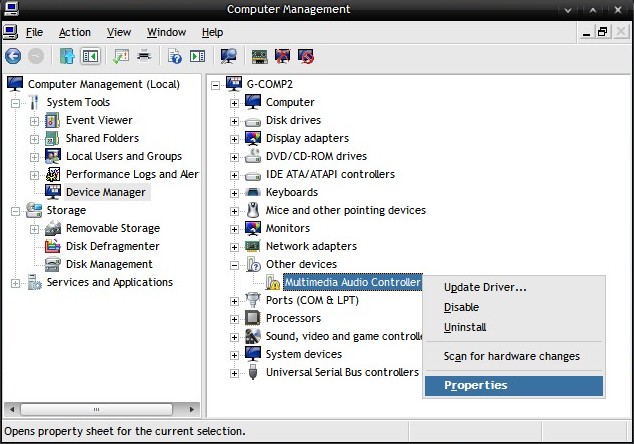This screenshot has height=444, width=634.
Task: Click the blue Back arrow toolbar icon
Action: point(13,56)
